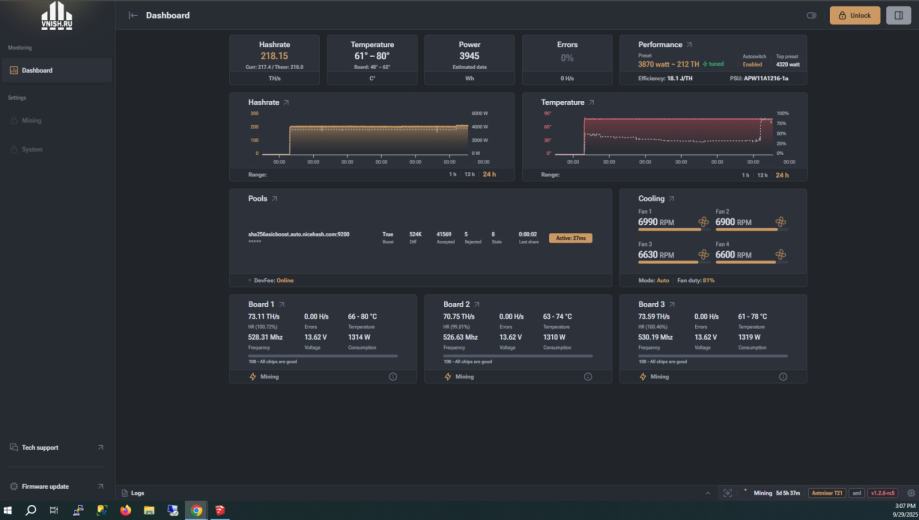Open the Cooling panel arrow icon
This screenshot has height=520, width=919.
click(x=672, y=199)
